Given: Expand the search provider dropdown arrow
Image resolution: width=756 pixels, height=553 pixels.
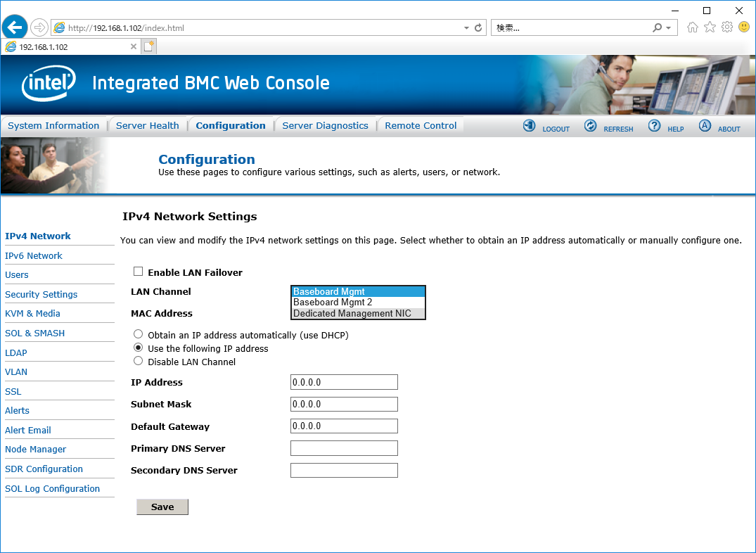Looking at the screenshot, I should (x=668, y=28).
